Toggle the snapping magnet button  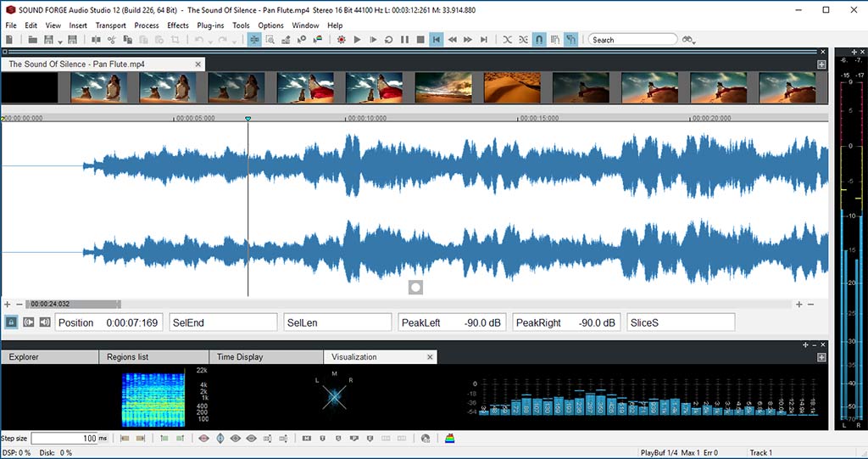pos(538,40)
